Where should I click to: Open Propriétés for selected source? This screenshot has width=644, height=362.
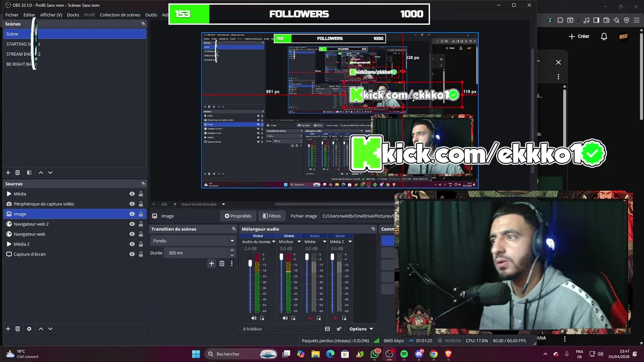(238, 216)
